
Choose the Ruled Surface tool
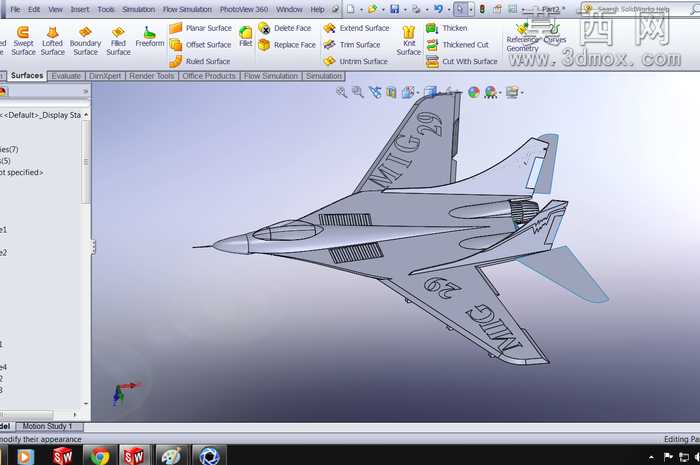point(200,61)
